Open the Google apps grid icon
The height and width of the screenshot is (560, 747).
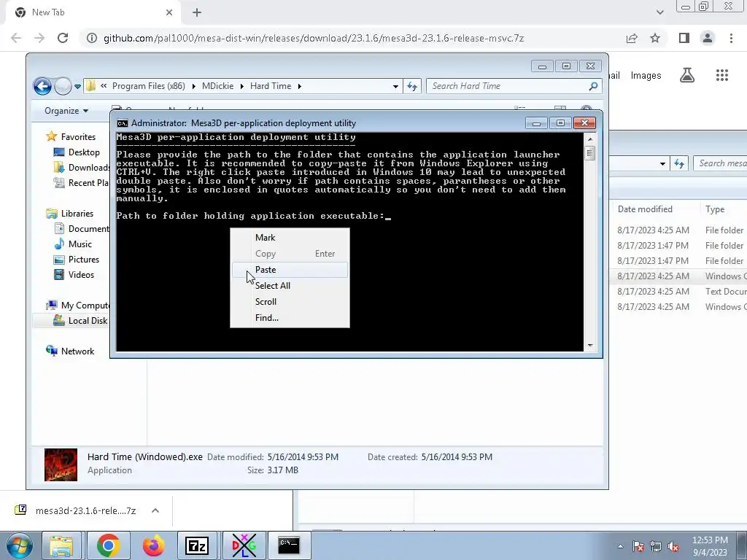(722, 75)
